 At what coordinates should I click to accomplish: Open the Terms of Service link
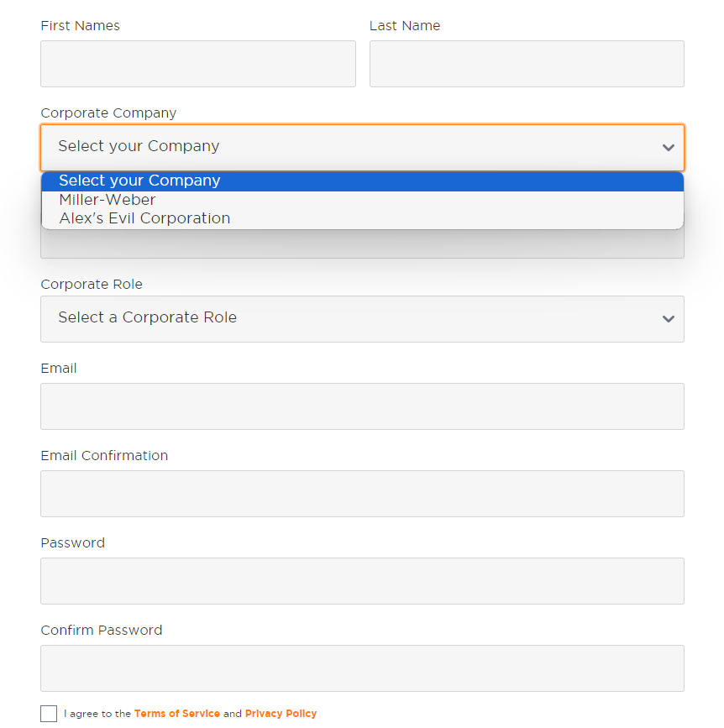(x=177, y=714)
